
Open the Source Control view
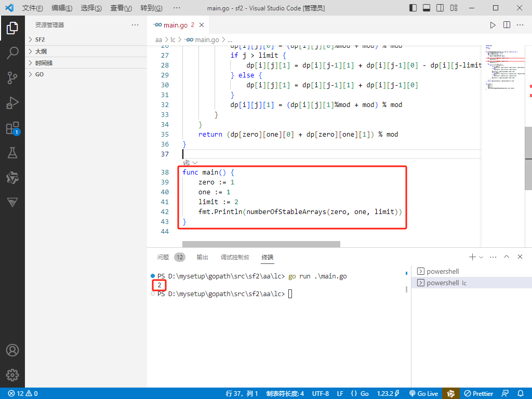[12, 78]
